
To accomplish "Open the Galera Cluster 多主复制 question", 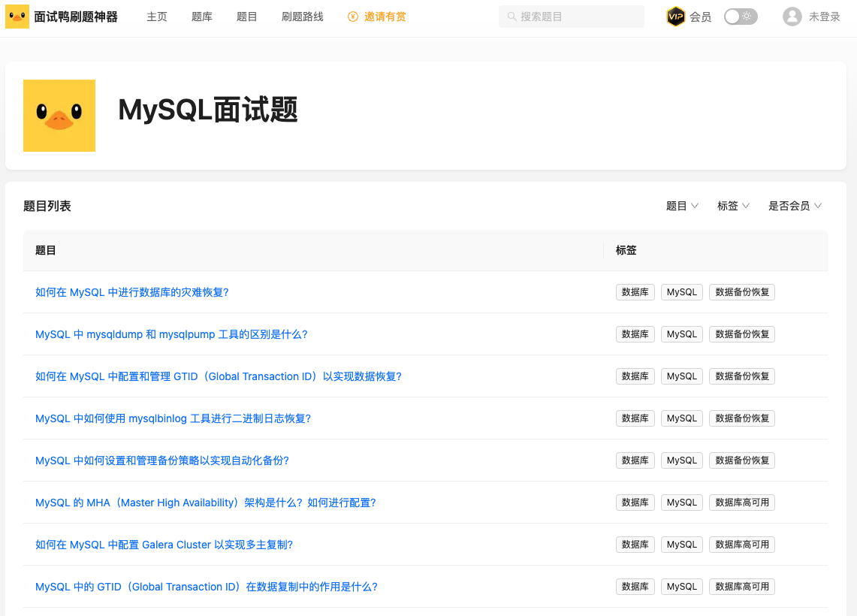I will 164,545.
